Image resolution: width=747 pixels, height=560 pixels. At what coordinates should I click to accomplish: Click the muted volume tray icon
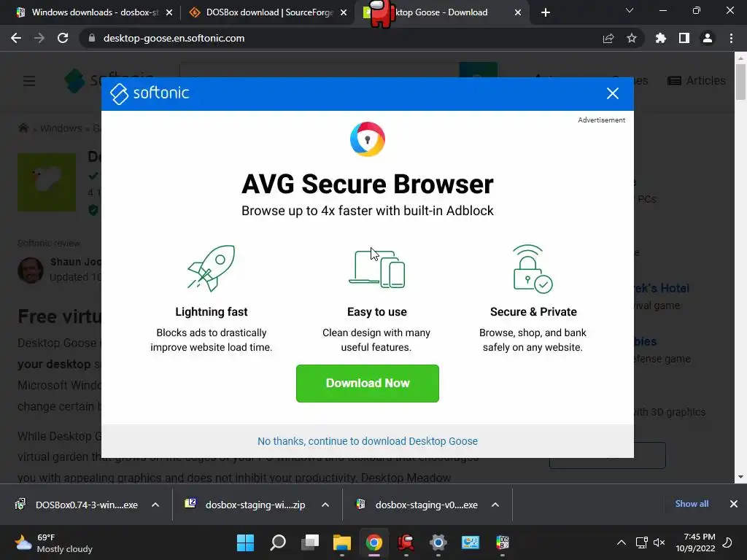point(659,542)
